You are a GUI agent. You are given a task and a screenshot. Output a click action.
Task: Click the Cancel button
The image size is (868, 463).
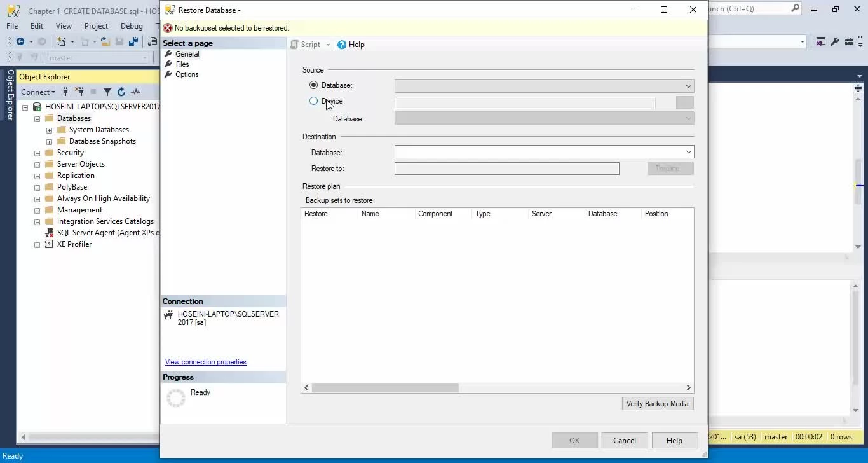pyautogui.click(x=624, y=441)
